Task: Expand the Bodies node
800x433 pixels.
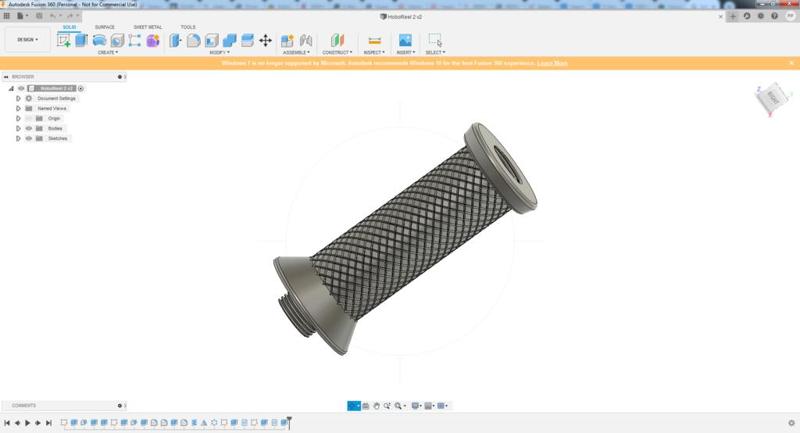Action: click(18, 129)
